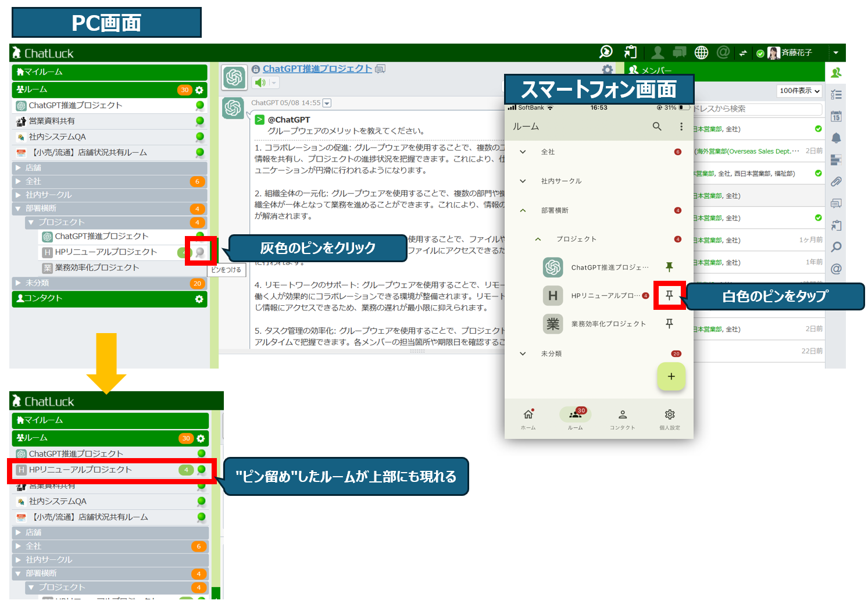Open the three-dot menu on smartphone ルーム bar
This screenshot has width=868, height=604.
click(x=681, y=126)
